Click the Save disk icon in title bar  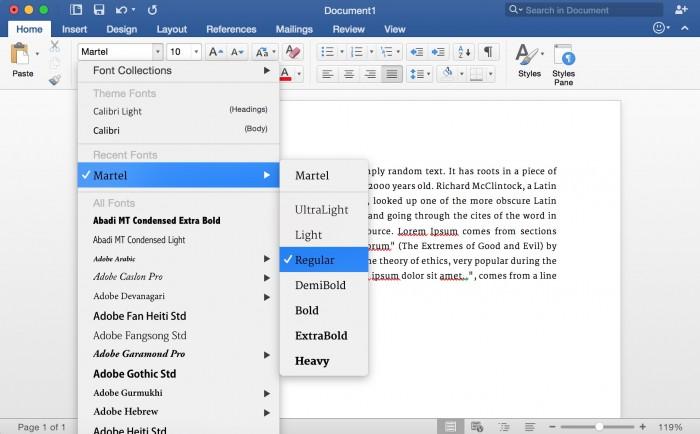99,10
